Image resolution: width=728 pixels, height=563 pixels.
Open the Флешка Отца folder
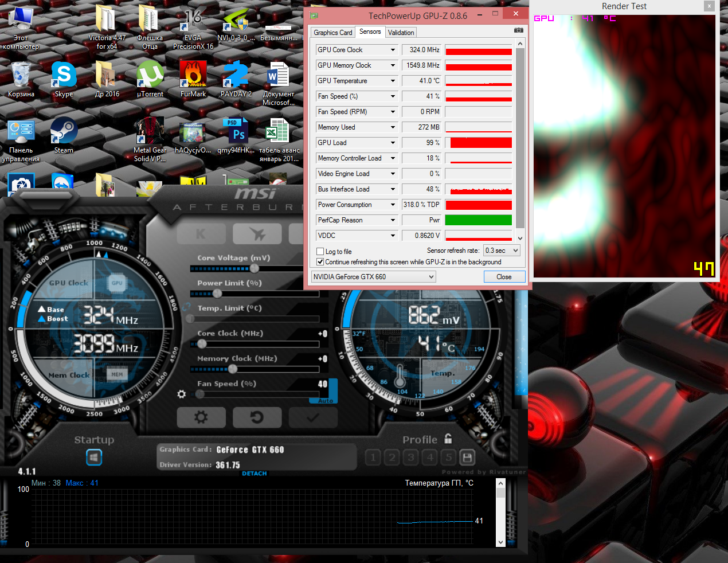pyautogui.click(x=150, y=28)
